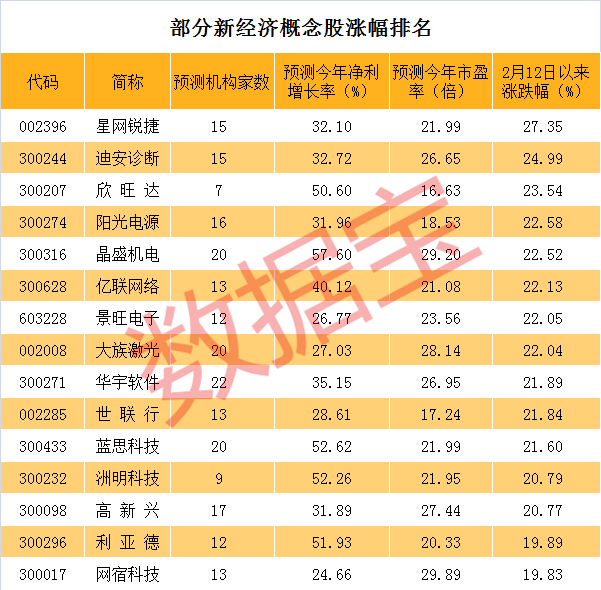Click growth rate 51.93
601x590 pixels.
[332, 542]
